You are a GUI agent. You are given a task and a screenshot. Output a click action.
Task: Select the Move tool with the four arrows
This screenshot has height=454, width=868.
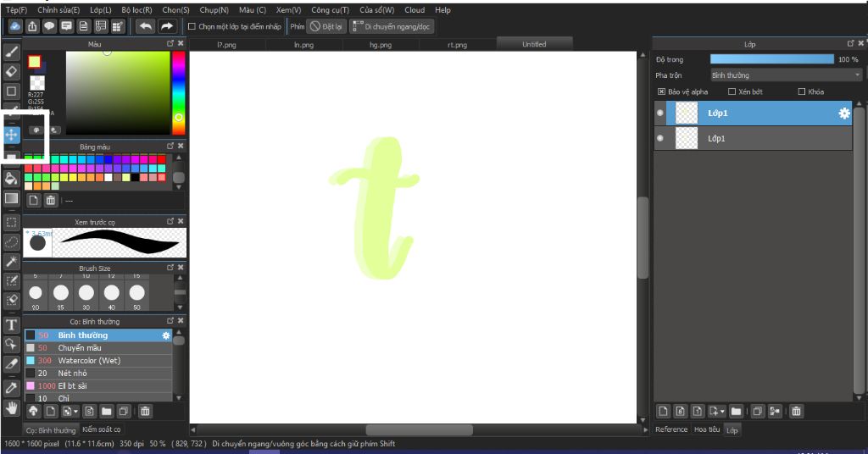point(12,135)
